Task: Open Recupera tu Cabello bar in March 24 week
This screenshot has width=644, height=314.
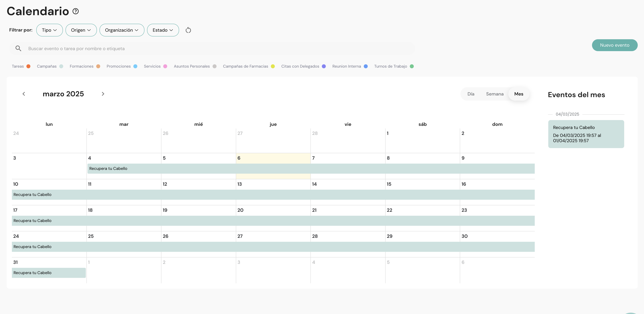Action: coord(273,247)
